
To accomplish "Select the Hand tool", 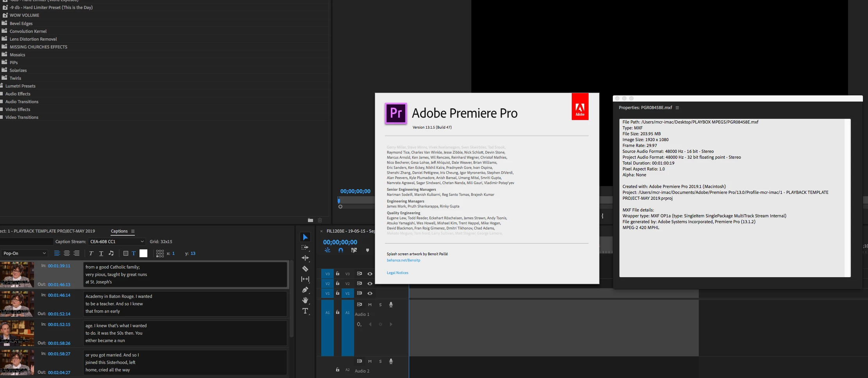I will tap(305, 300).
